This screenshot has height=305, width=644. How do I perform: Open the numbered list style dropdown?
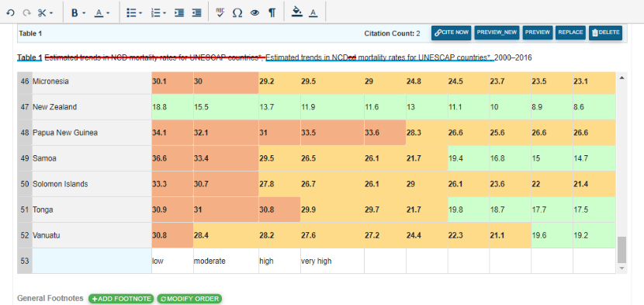coord(164,13)
